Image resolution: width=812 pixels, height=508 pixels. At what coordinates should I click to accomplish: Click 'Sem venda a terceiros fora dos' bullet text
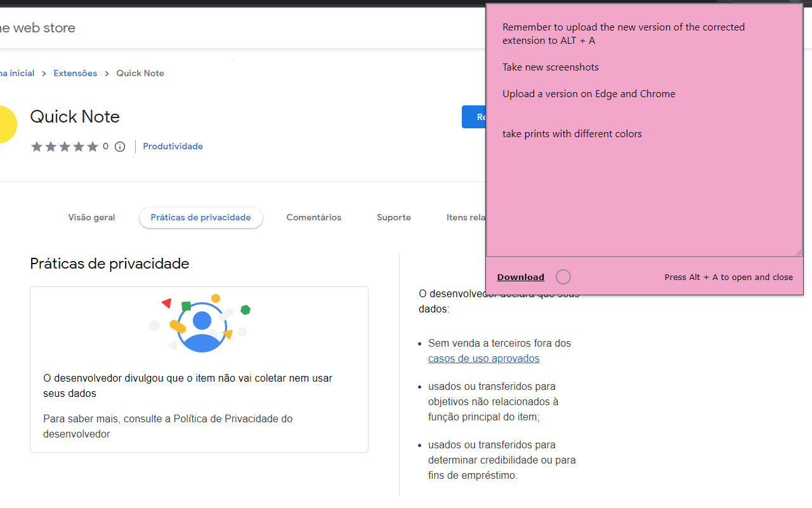point(500,343)
